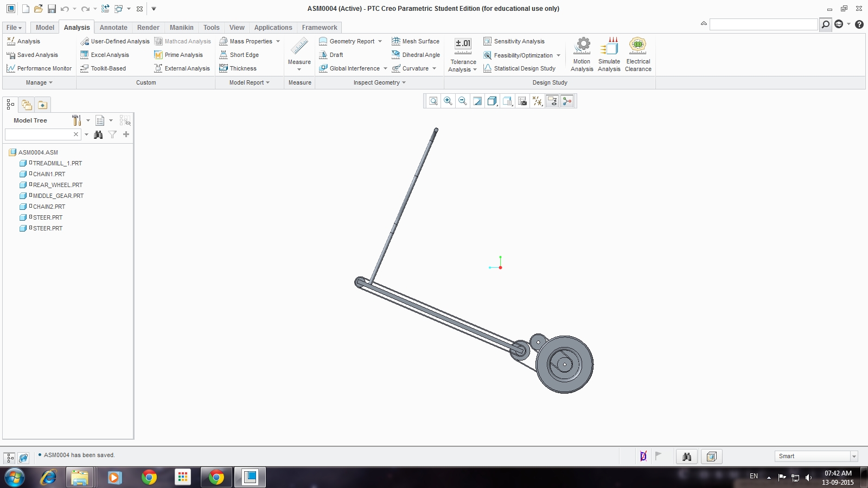The height and width of the screenshot is (488, 868).
Task: Open the Saved Orientations list
Action: pos(507,101)
